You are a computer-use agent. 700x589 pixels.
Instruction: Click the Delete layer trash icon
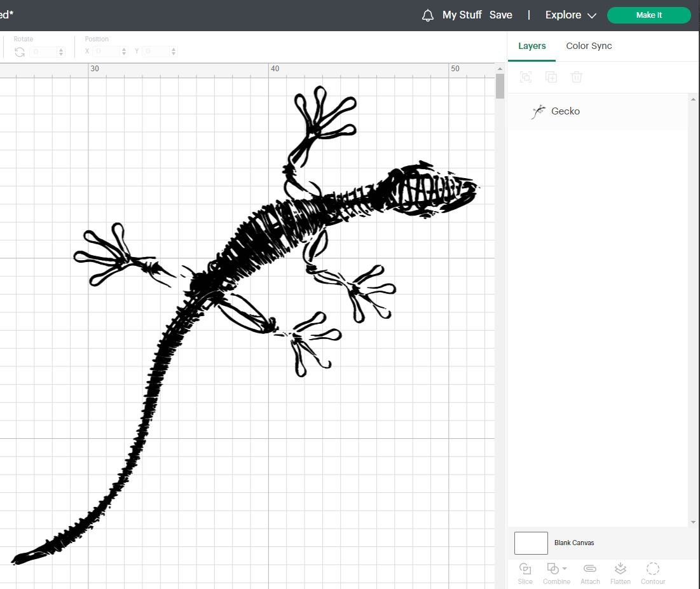577,77
